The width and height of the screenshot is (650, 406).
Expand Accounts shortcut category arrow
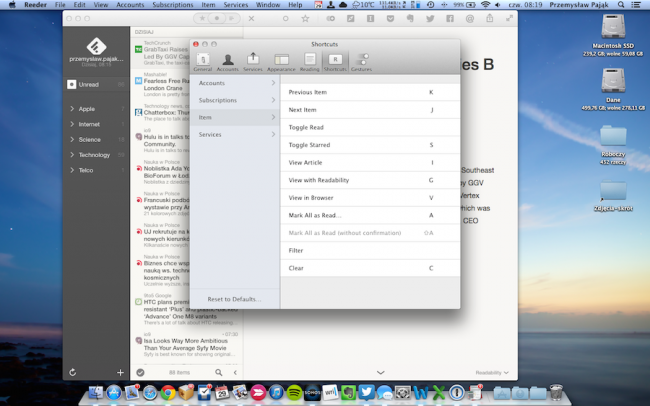coord(273,83)
